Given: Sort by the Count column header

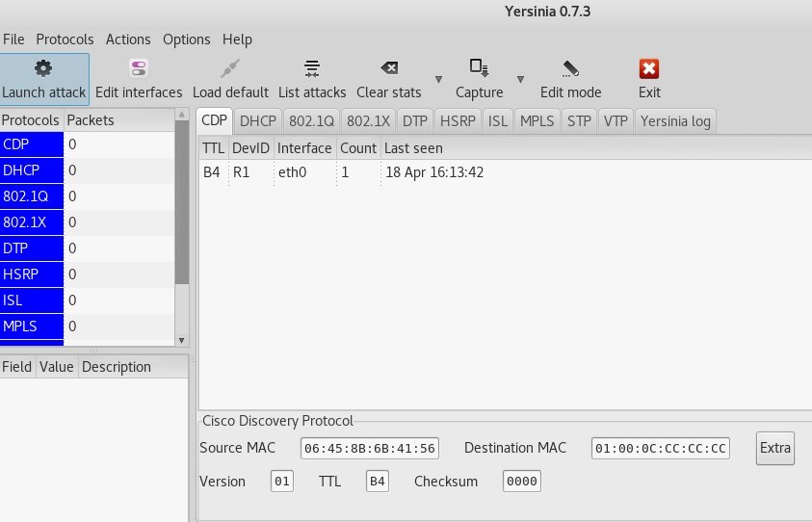Looking at the screenshot, I should (x=358, y=148).
